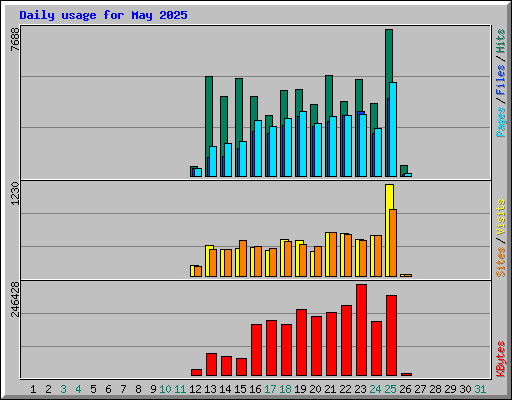Click day label 28 on the axis
Viewport: 512px width, 400px height.
pyautogui.click(x=435, y=389)
